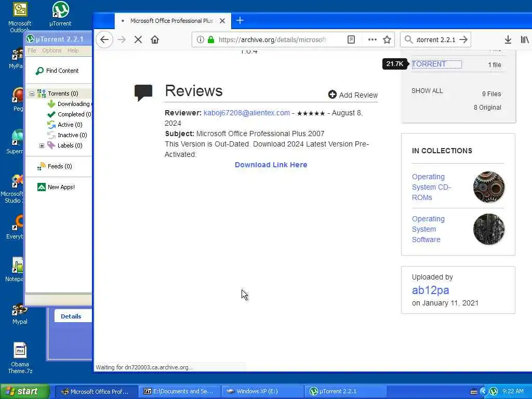Click the search box containing utorrent 2.2.1
The width and height of the screenshot is (532, 399).
436,39
